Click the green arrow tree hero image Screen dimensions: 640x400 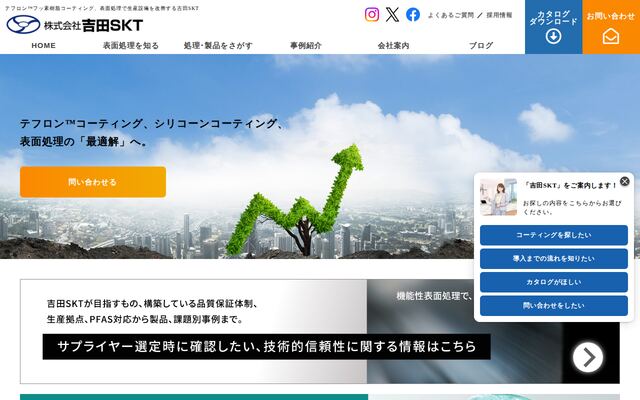pos(294,200)
